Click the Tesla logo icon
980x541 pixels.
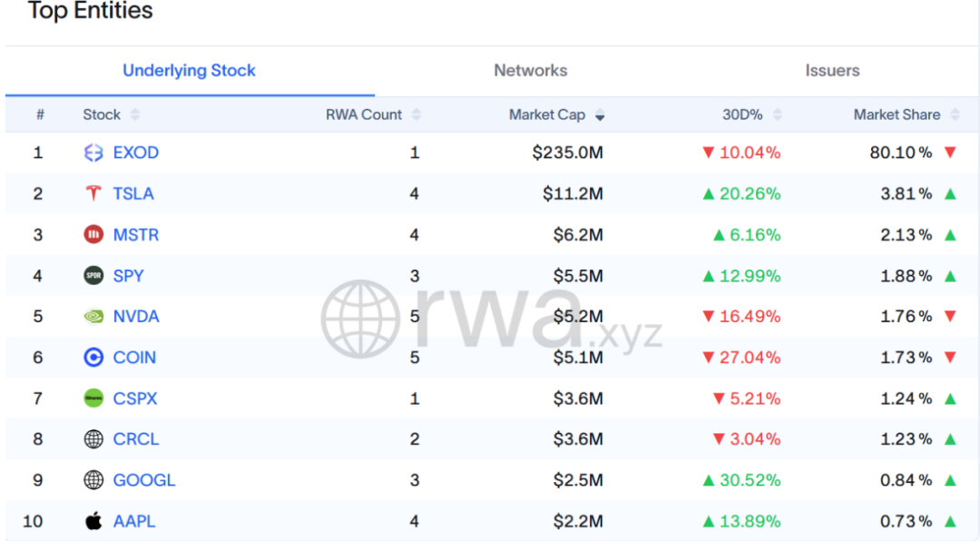[x=93, y=193]
